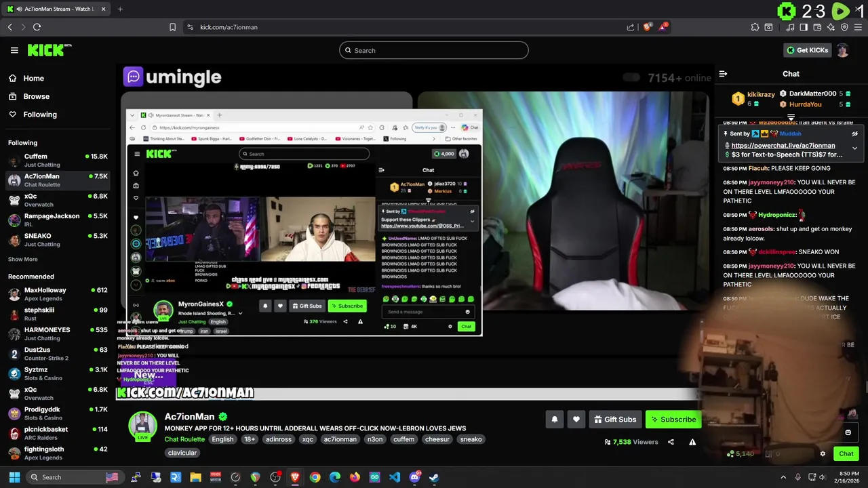Select the 18+ tag
Viewport: 868px width, 488px height.
[x=250, y=439]
